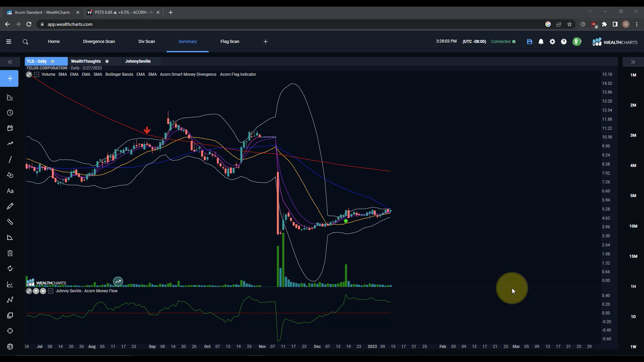Click the green lightbulb ideas icon
The width and height of the screenshot is (644, 362).
pyautogui.click(x=577, y=42)
